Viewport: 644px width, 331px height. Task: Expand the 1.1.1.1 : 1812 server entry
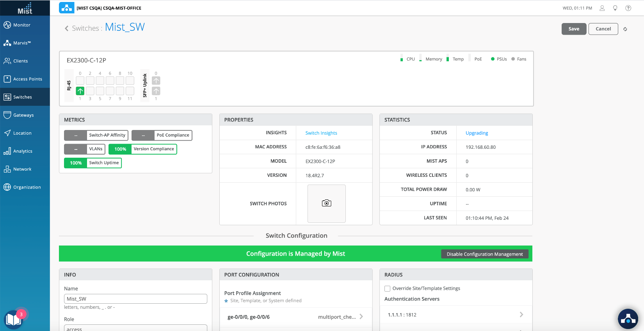pyautogui.click(x=521, y=315)
